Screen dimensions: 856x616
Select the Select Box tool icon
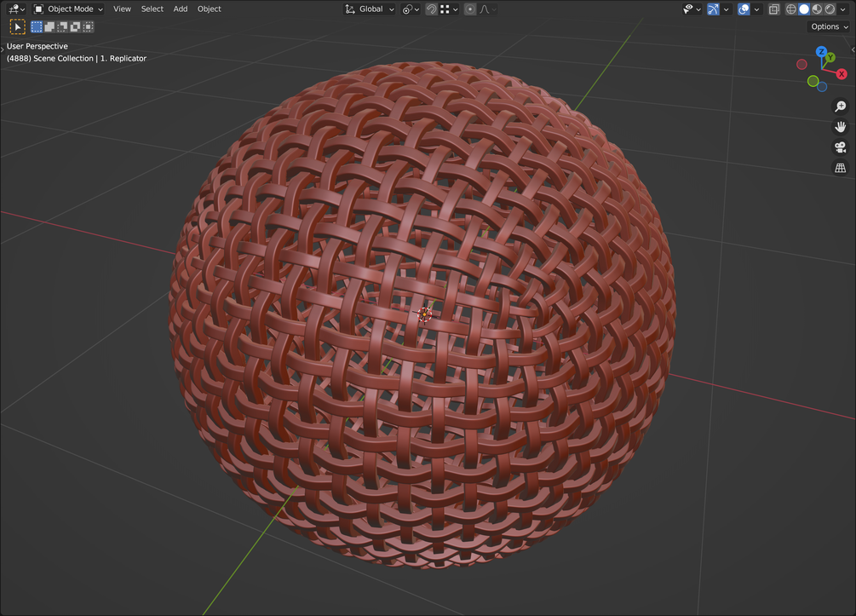pyautogui.click(x=18, y=26)
